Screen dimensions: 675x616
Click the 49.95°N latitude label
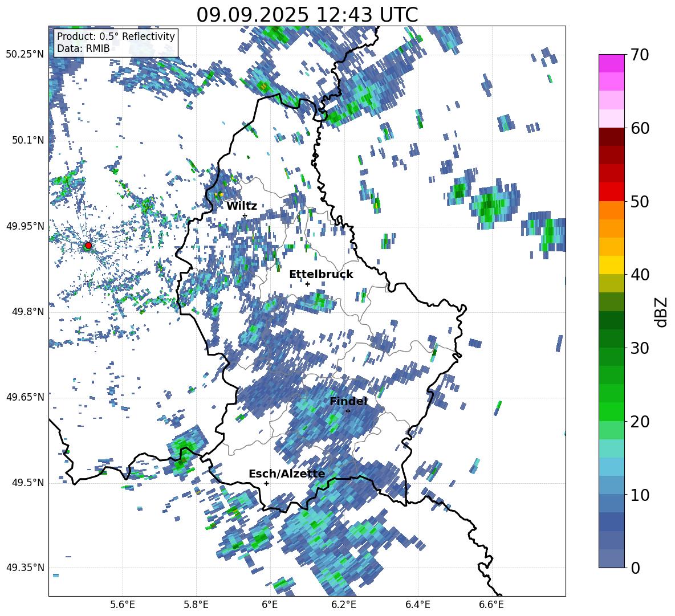(x=25, y=226)
